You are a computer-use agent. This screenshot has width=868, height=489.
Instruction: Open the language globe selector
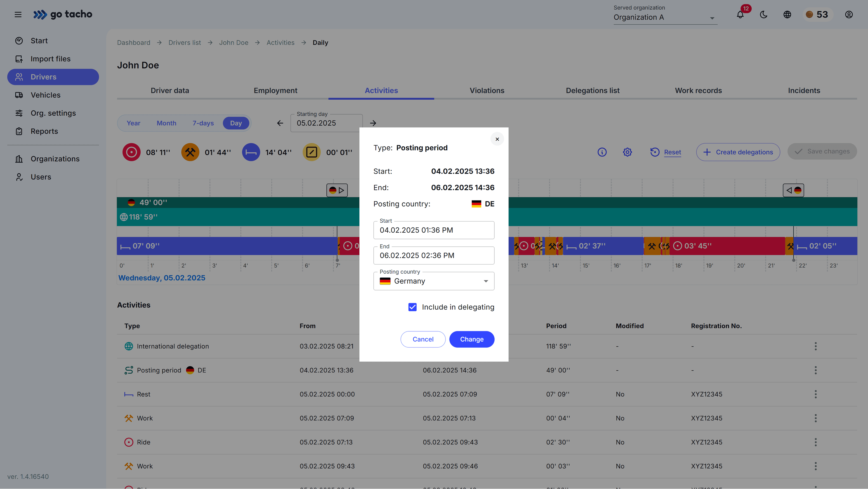(x=787, y=14)
